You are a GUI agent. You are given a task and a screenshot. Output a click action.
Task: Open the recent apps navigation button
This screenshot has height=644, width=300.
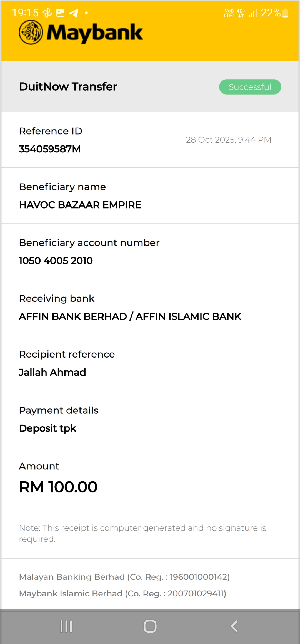66,626
